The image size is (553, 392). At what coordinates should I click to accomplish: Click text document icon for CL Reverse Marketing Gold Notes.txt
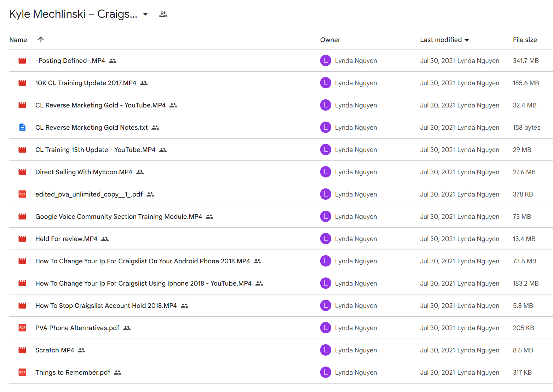[x=22, y=127]
